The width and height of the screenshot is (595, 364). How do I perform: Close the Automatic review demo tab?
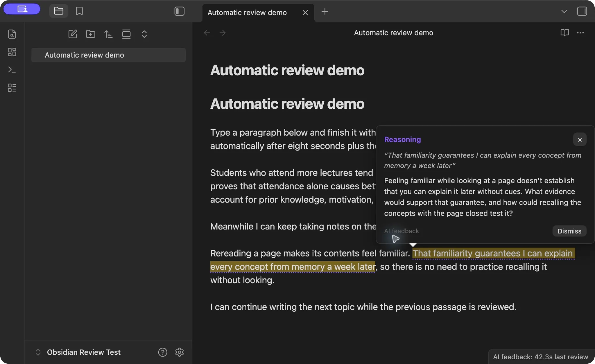point(305,12)
